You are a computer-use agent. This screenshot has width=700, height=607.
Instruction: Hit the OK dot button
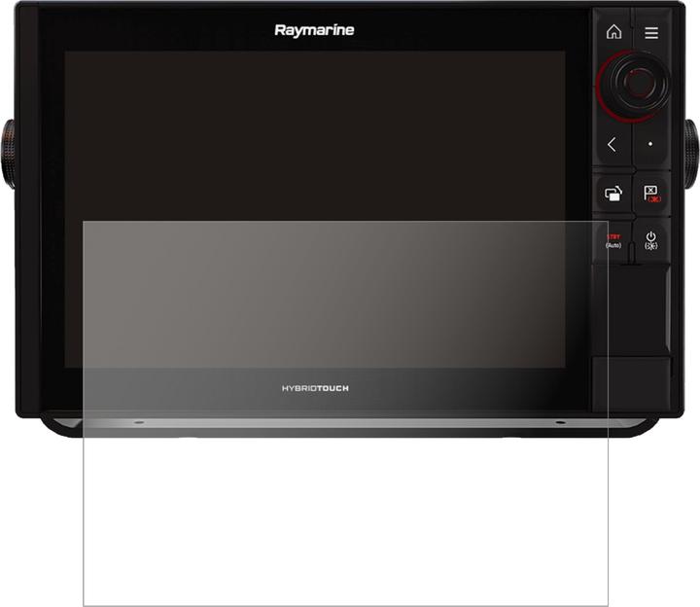[x=650, y=144]
